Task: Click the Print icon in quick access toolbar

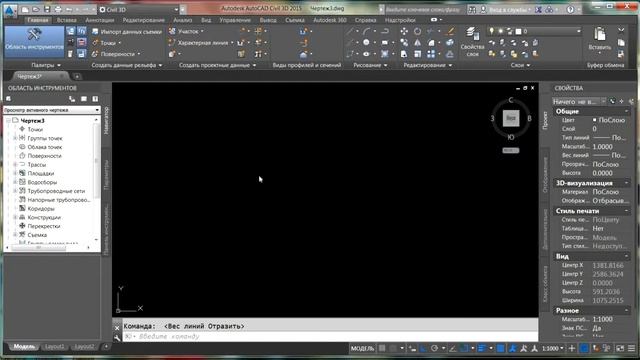Action: pyautogui.click(x=58, y=9)
